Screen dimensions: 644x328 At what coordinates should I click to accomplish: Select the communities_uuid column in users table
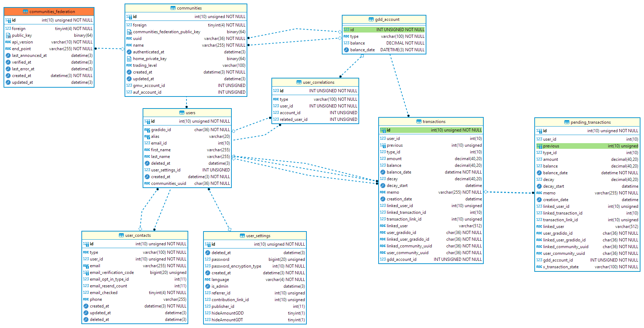point(168,183)
